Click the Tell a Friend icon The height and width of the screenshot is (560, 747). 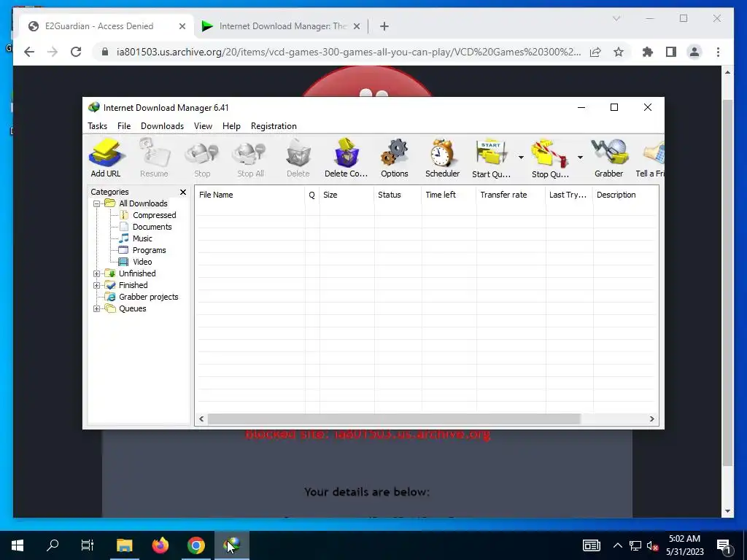click(650, 158)
